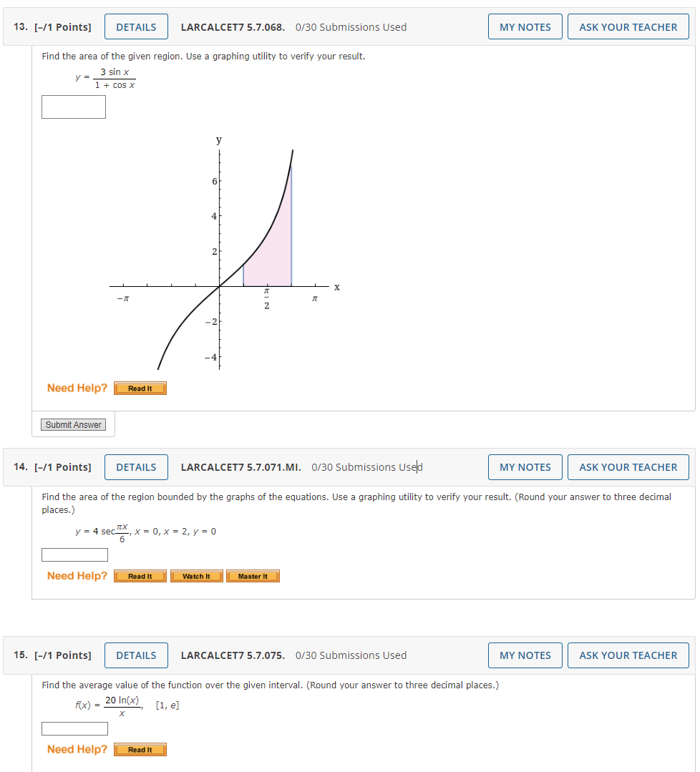The image size is (700, 772).
Task: Click the answer box for the secant area problem
Action: [x=74, y=554]
